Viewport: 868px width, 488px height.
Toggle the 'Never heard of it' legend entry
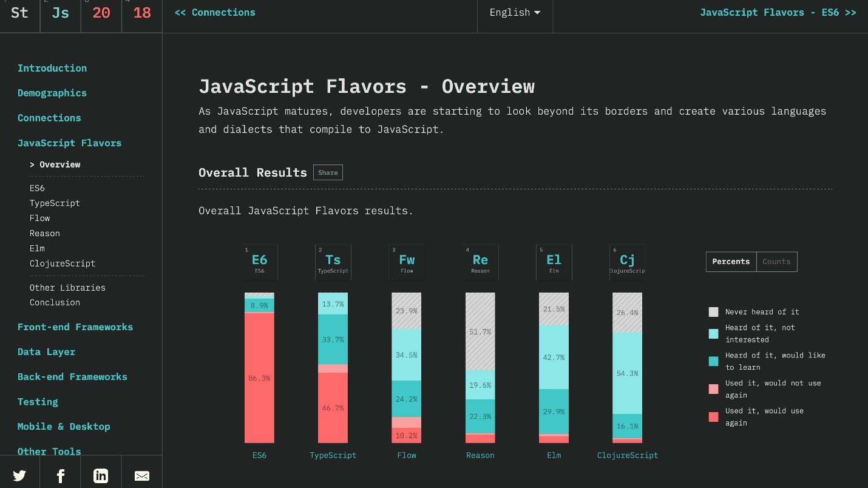click(762, 312)
